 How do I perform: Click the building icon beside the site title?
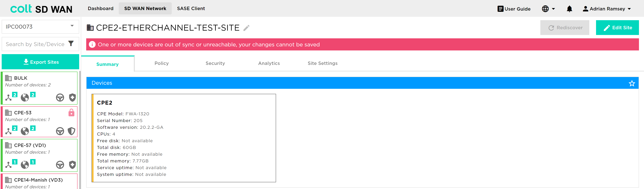point(90,27)
